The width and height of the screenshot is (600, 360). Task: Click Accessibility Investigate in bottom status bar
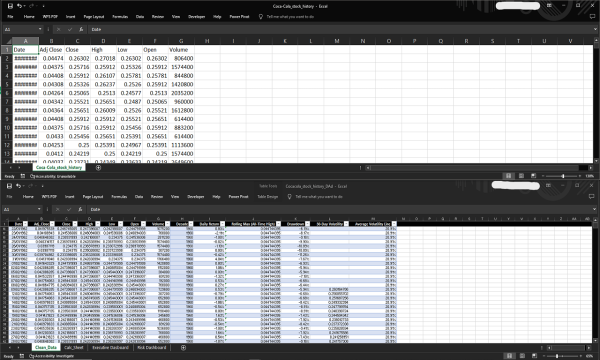[52, 356]
